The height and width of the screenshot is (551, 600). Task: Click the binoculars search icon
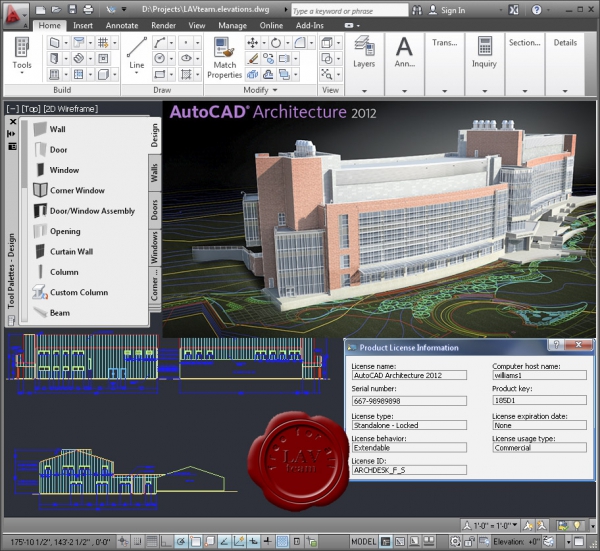pos(417,10)
